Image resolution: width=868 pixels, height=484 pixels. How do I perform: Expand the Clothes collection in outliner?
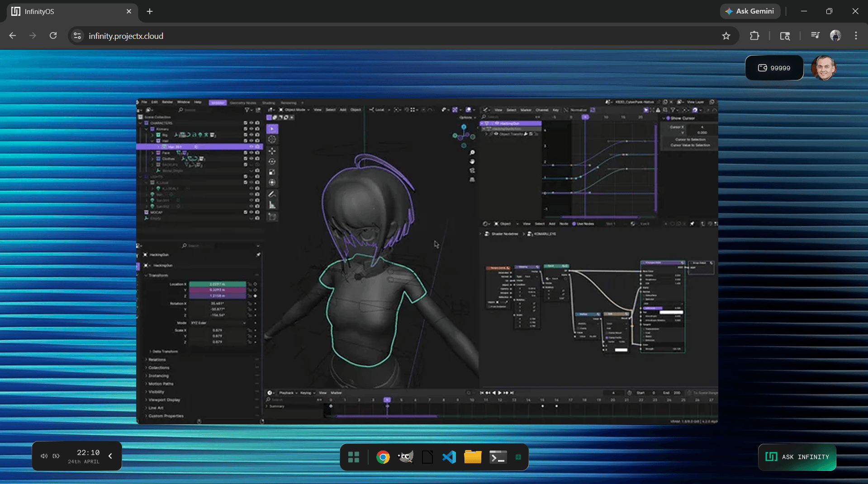pos(152,159)
